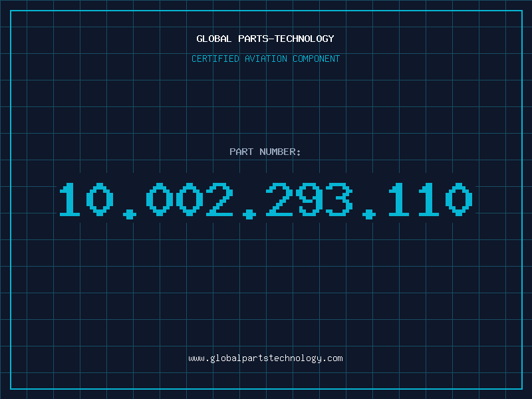Open the www.globalpartstechnology.com link
The image size is (532, 399).
(265, 358)
